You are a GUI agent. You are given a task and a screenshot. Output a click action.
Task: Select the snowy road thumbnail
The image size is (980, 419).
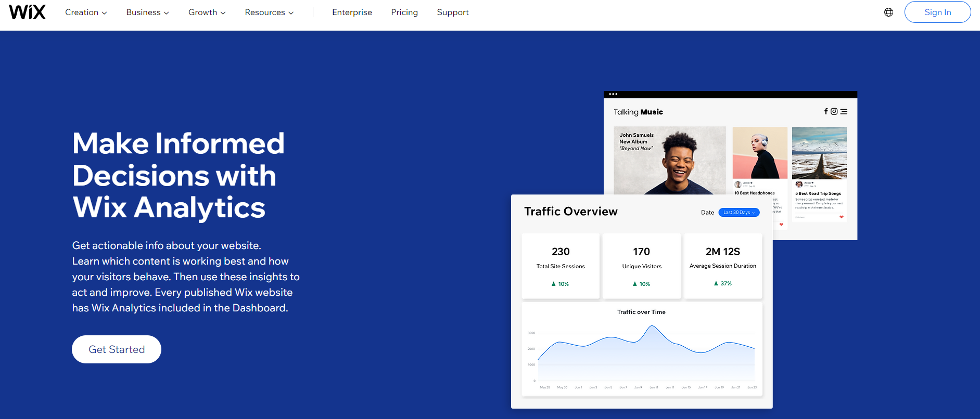point(819,153)
